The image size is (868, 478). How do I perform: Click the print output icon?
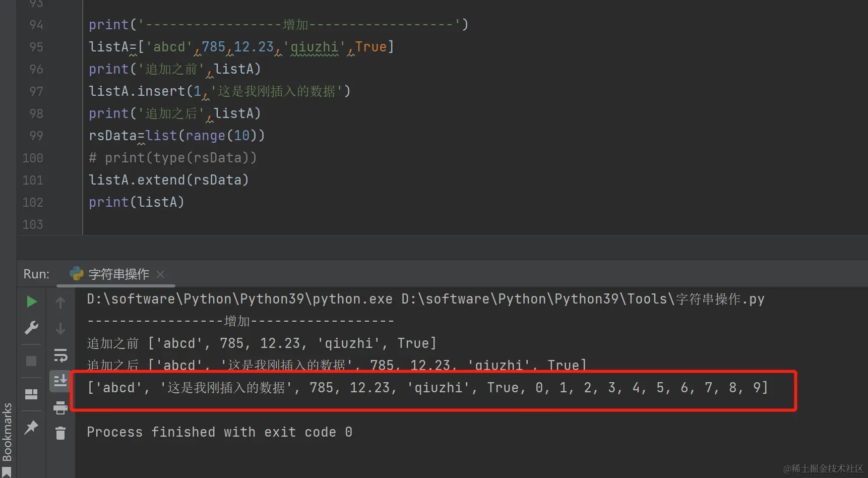60,407
